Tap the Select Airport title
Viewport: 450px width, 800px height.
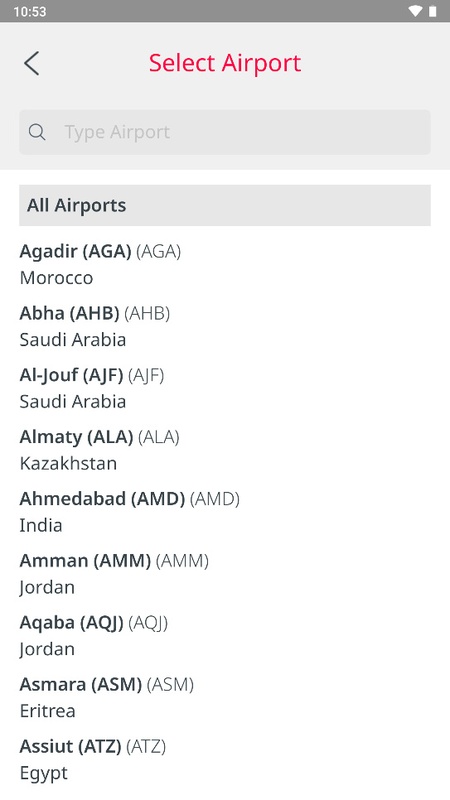click(225, 63)
